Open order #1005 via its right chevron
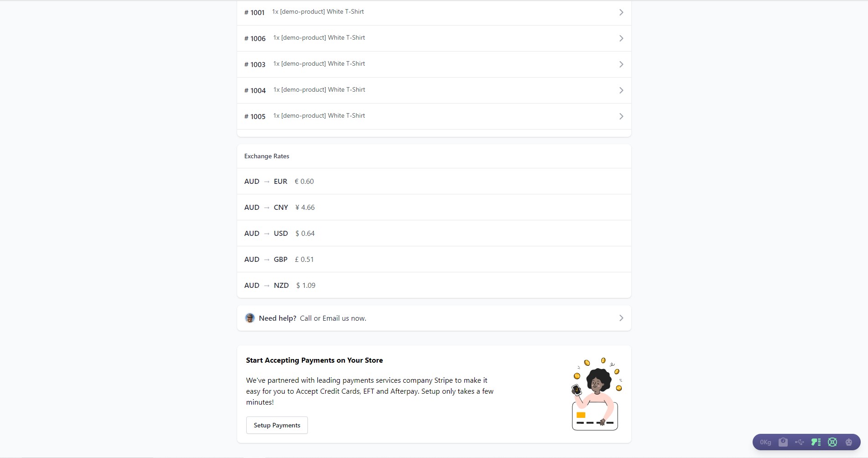This screenshot has height=458, width=868. pyautogui.click(x=621, y=116)
